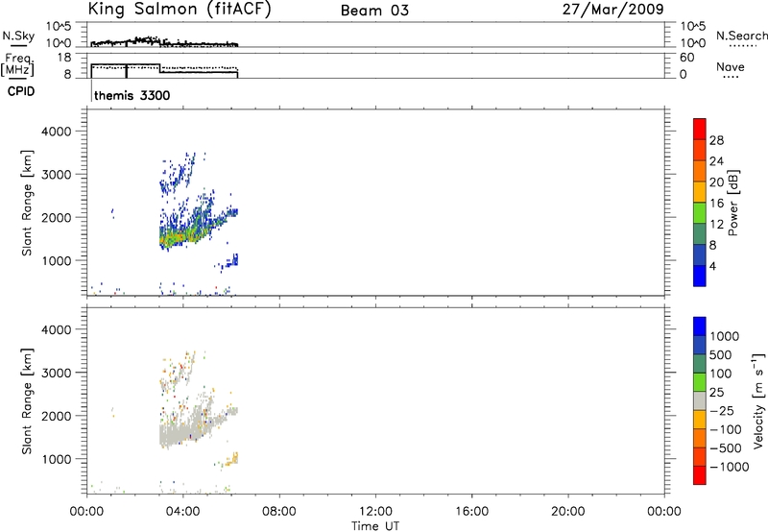Select the yellow -100 to -25 Velocity swatch

pyautogui.click(x=700, y=420)
